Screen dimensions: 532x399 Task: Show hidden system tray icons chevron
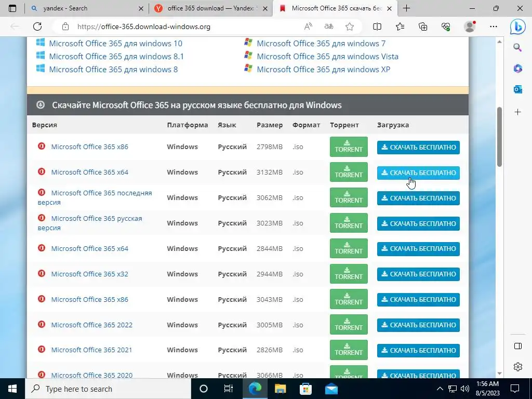440,389
